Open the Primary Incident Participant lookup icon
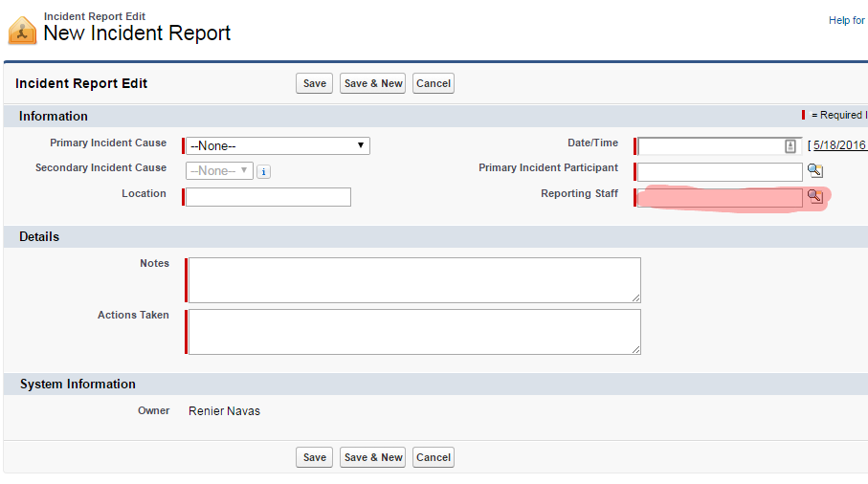 (813, 171)
